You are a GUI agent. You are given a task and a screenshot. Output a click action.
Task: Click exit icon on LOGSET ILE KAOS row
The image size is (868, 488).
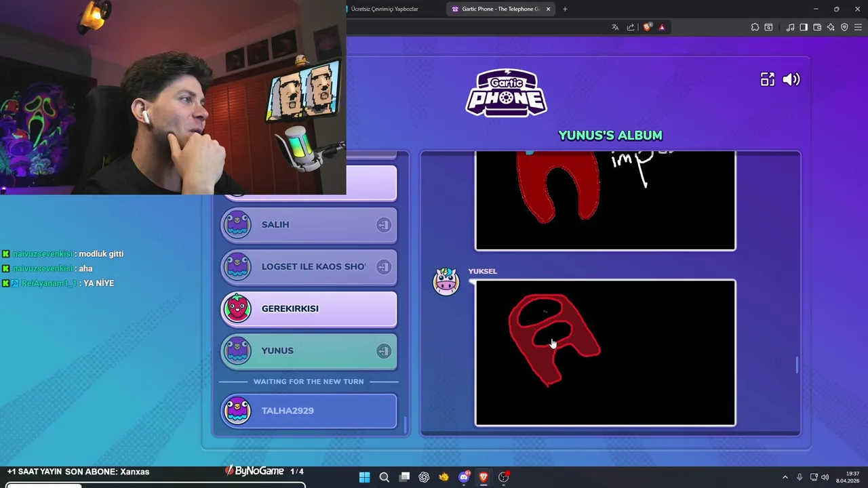384,267
